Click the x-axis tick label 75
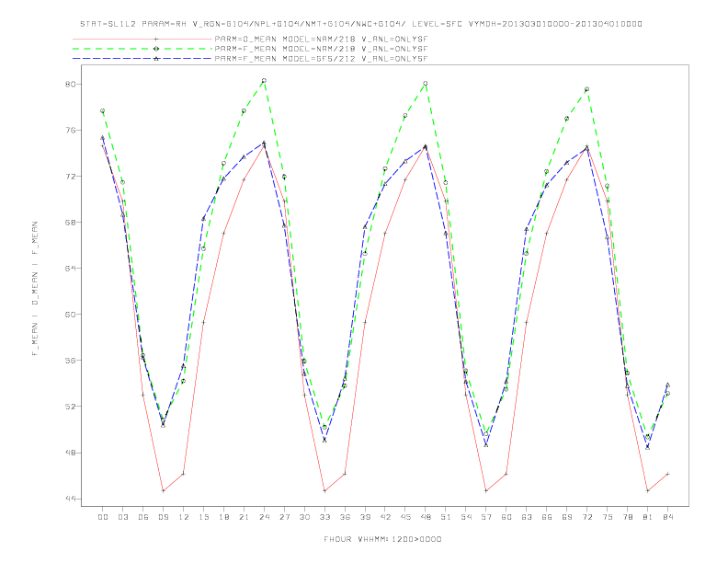 coord(608,517)
